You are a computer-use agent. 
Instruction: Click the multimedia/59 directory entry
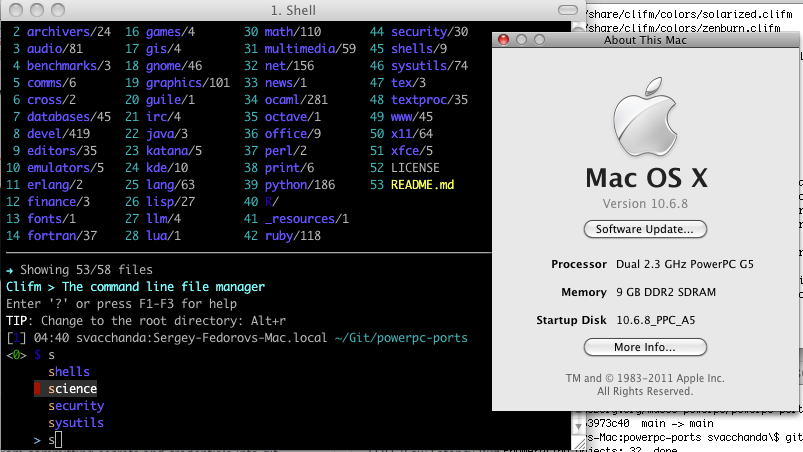pyautogui.click(x=310, y=49)
